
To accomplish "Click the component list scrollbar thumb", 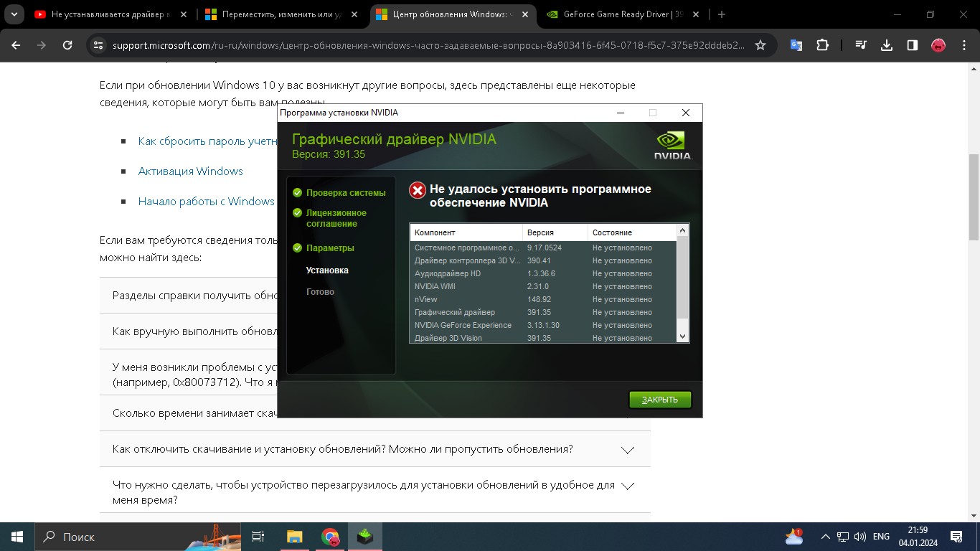I will pyautogui.click(x=682, y=278).
